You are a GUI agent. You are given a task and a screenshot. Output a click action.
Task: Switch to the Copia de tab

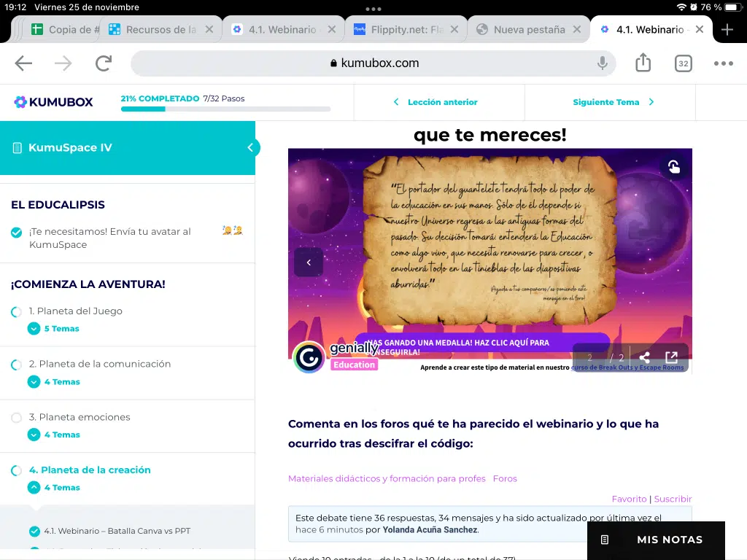point(64,29)
